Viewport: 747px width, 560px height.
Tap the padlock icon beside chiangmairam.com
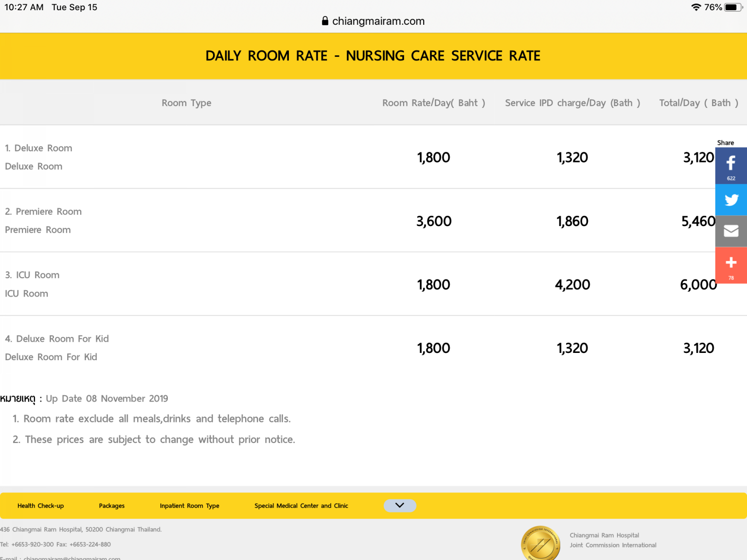pos(325,21)
